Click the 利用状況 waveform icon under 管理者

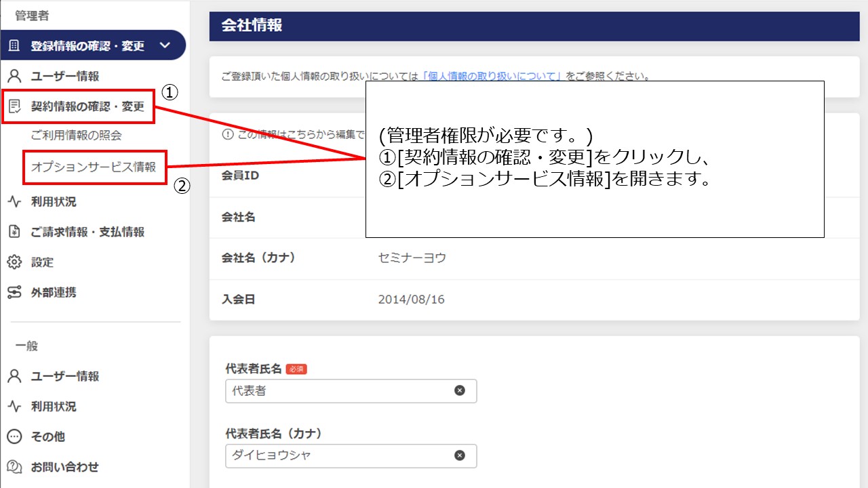point(15,201)
